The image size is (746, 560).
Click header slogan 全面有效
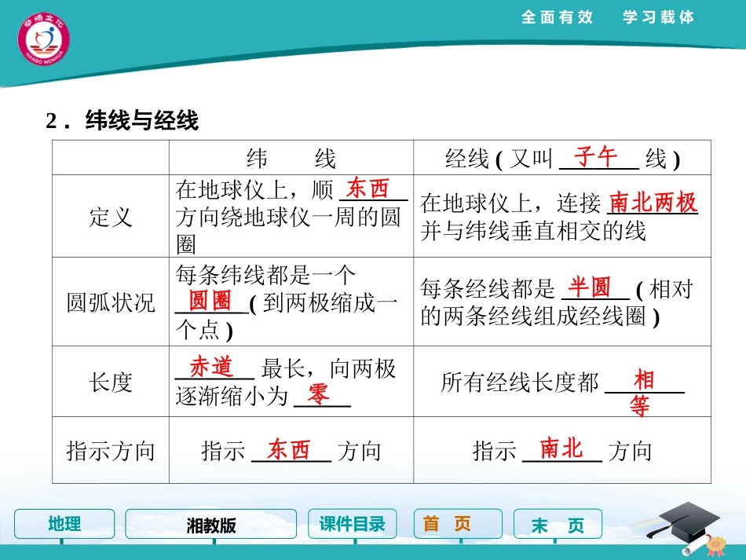[557, 17]
